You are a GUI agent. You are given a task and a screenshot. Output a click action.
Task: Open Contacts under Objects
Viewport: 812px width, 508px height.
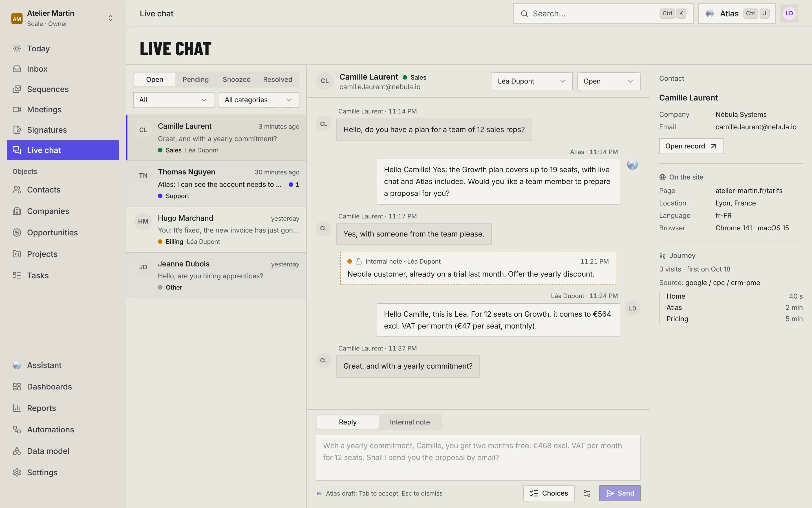(63, 190)
